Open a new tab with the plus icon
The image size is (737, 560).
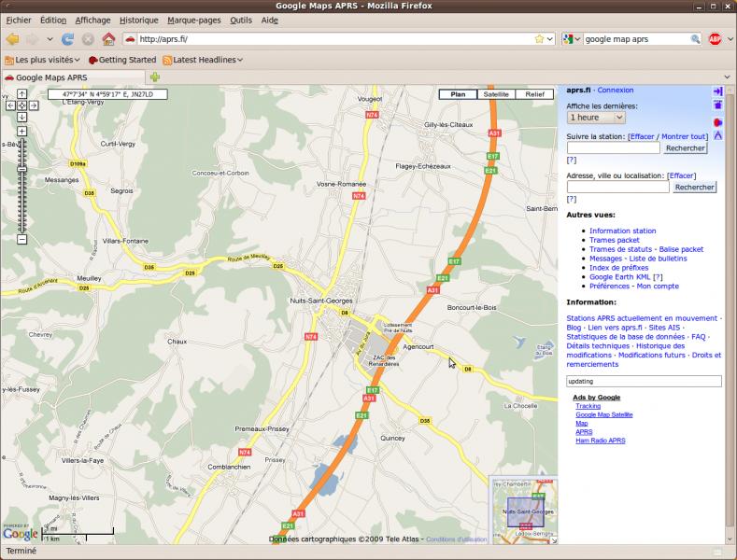click(155, 77)
